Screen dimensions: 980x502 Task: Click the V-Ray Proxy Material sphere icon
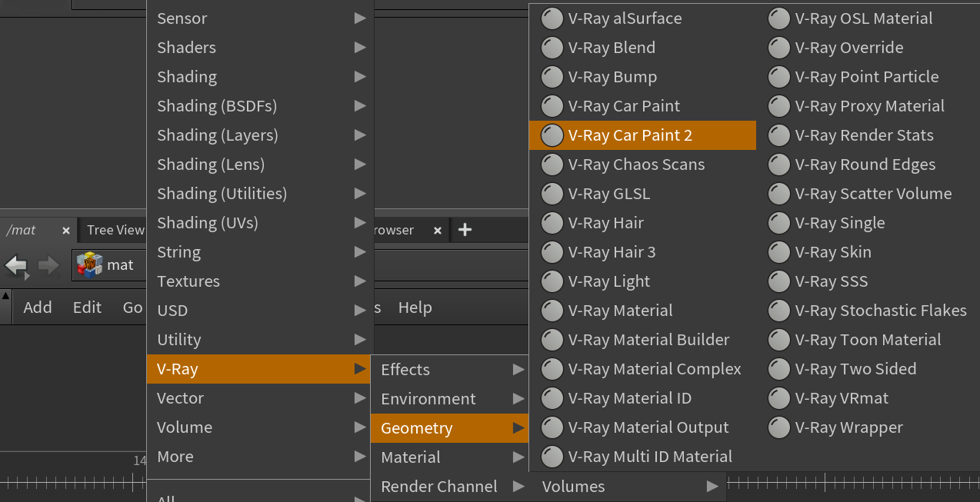(779, 106)
